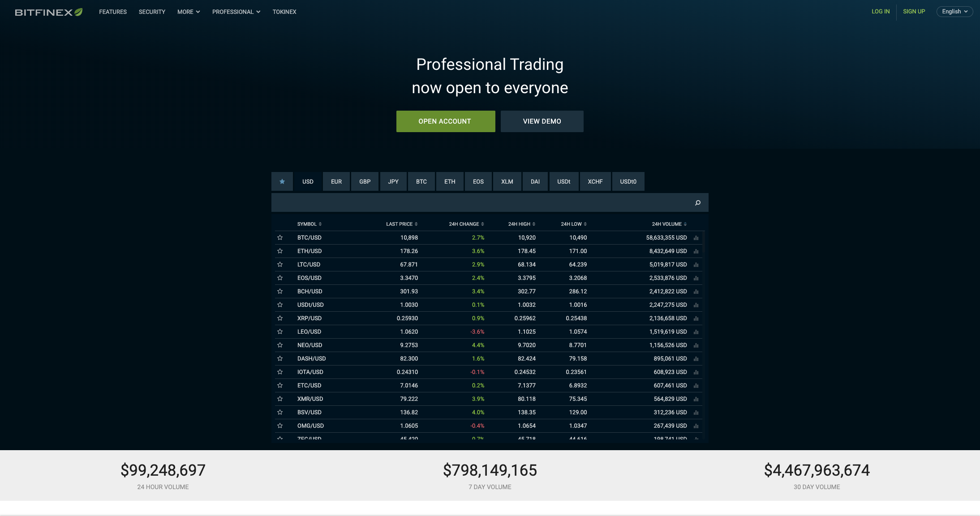980x516 pixels.
Task: Click the OPEN ACCOUNT button
Action: click(x=446, y=121)
